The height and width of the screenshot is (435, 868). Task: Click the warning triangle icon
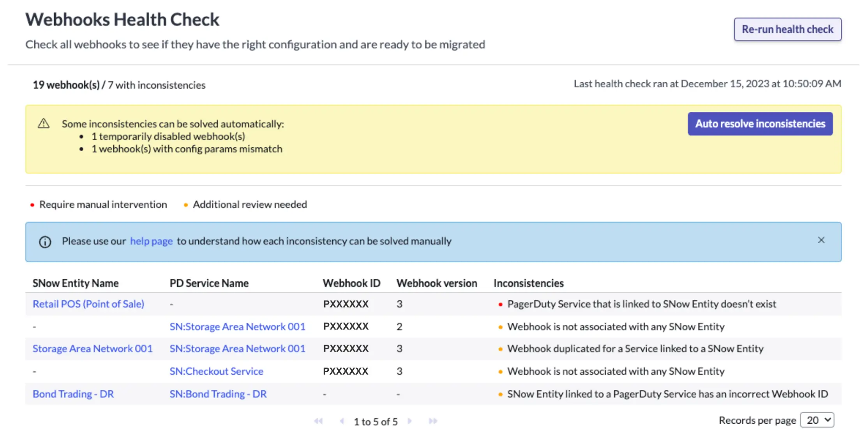pos(44,124)
